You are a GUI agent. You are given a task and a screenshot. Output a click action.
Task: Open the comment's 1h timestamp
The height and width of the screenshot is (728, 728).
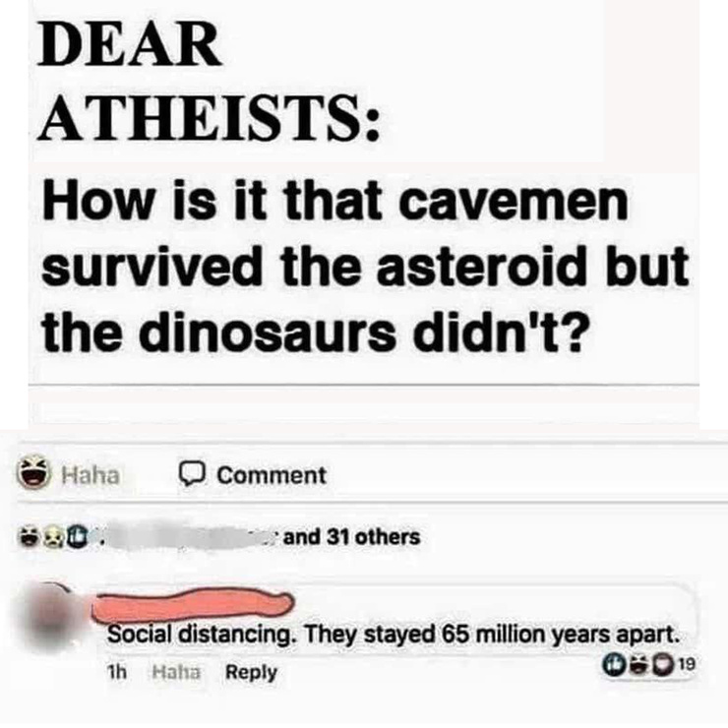116,672
